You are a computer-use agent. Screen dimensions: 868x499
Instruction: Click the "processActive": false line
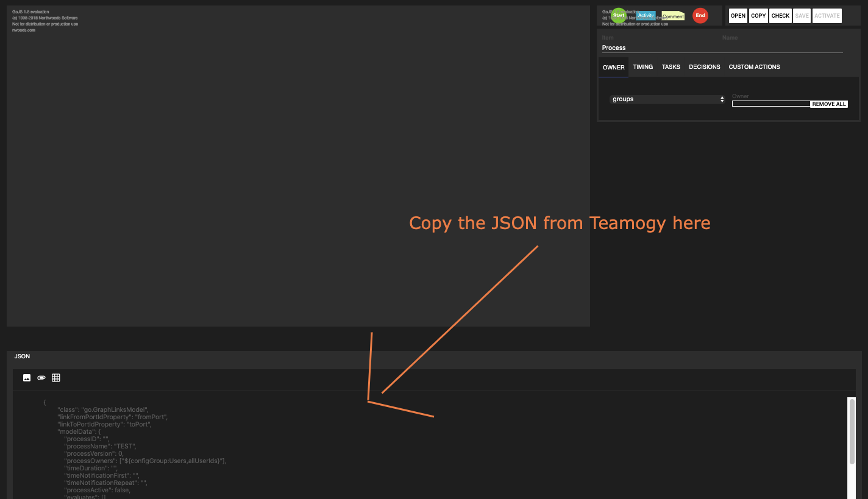click(97, 490)
